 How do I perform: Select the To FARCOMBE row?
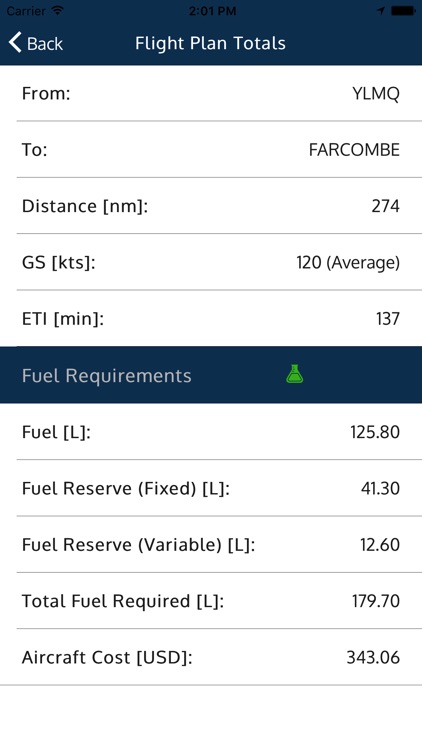tap(211, 150)
